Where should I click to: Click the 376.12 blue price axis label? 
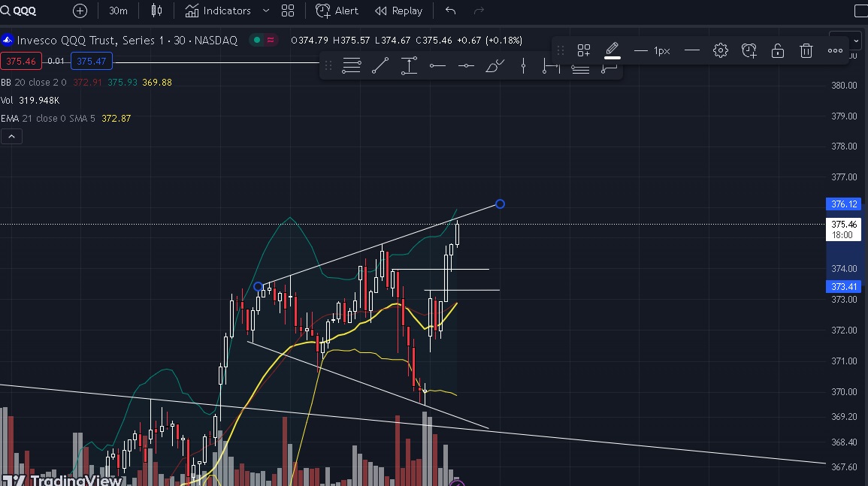click(x=844, y=204)
